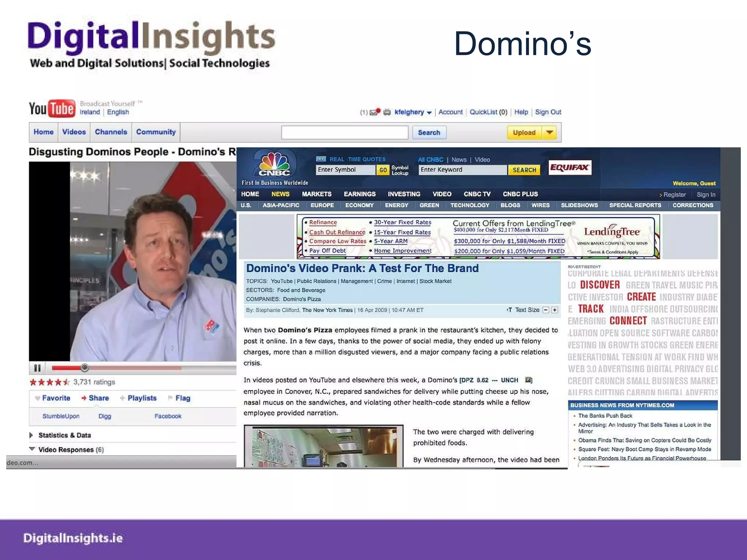
Task: Open CNBC HOME menu
Action: click(x=250, y=194)
